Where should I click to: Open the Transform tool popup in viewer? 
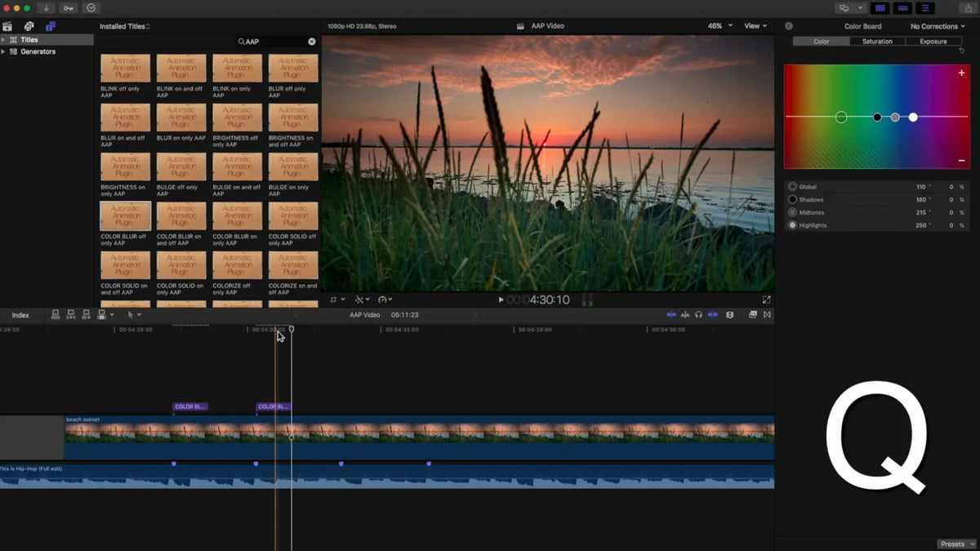tap(337, 300)
